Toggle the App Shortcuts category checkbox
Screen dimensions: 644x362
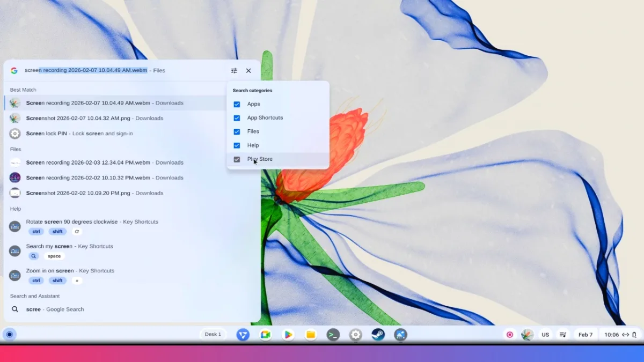click(237, 118)
